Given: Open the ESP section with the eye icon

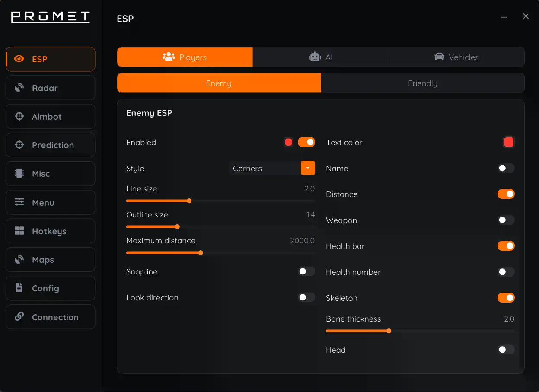Looking at the screenshot, I should click(51, 59).
